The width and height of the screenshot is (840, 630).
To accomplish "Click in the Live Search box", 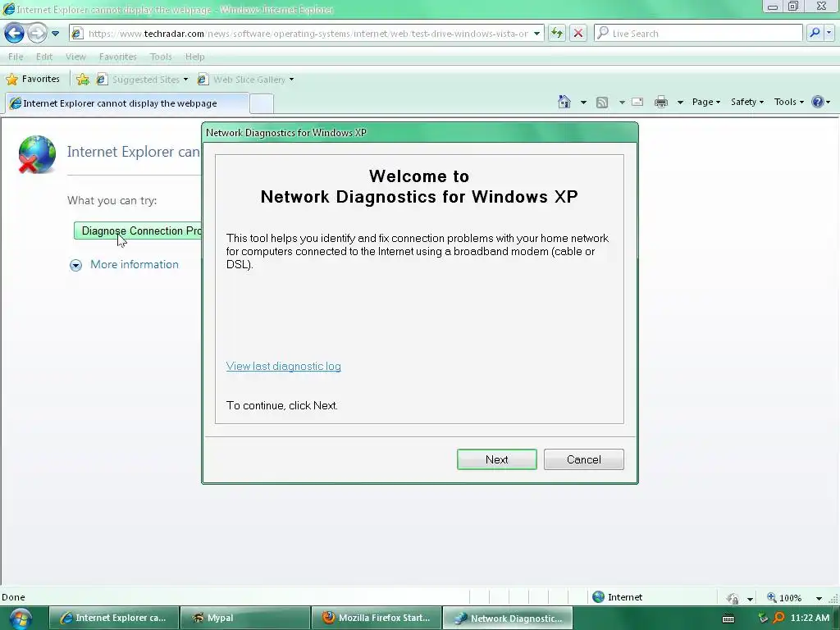I will [699, 33].
